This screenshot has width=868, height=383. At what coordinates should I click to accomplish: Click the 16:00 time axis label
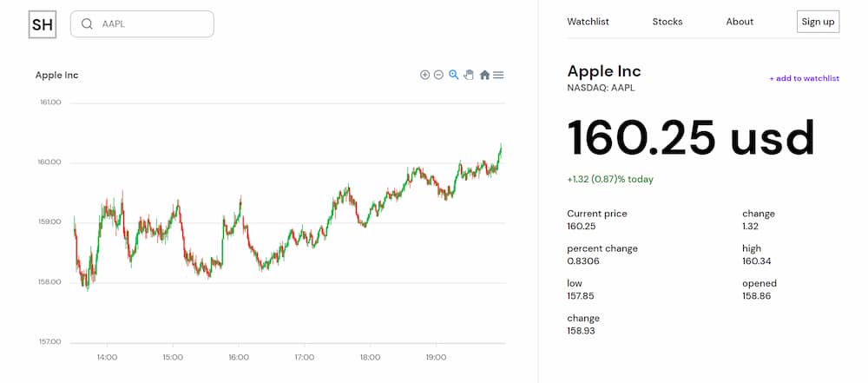click(x=238, y=358)
